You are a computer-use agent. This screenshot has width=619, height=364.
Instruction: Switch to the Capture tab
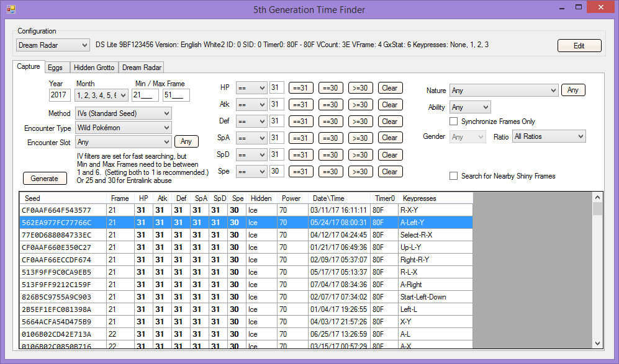(x=29, y=66)
